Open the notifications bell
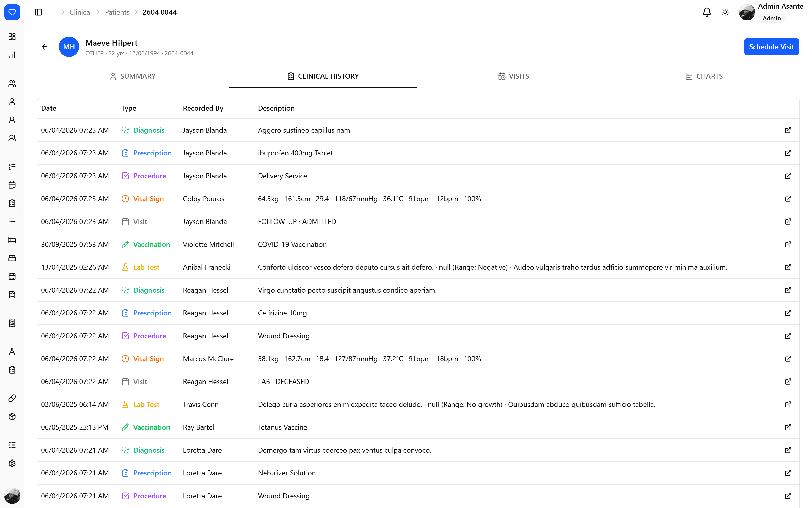 (x=707, y=12)
